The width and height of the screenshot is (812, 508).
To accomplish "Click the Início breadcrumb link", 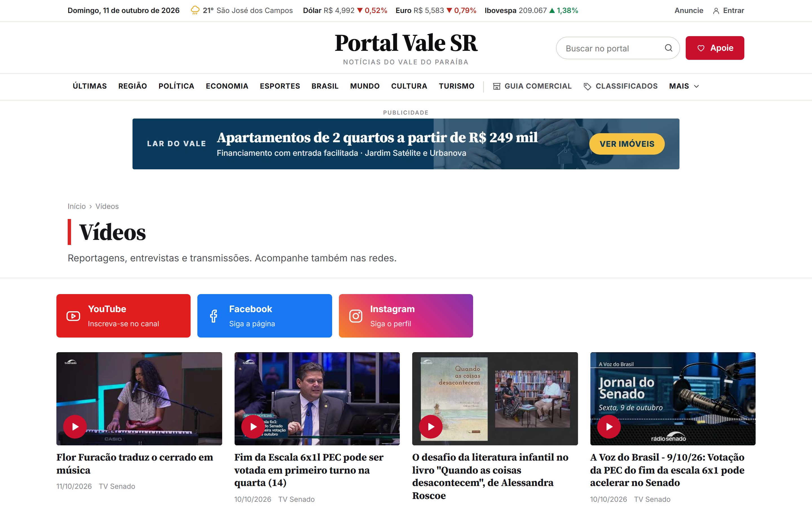I will [76, 206].
